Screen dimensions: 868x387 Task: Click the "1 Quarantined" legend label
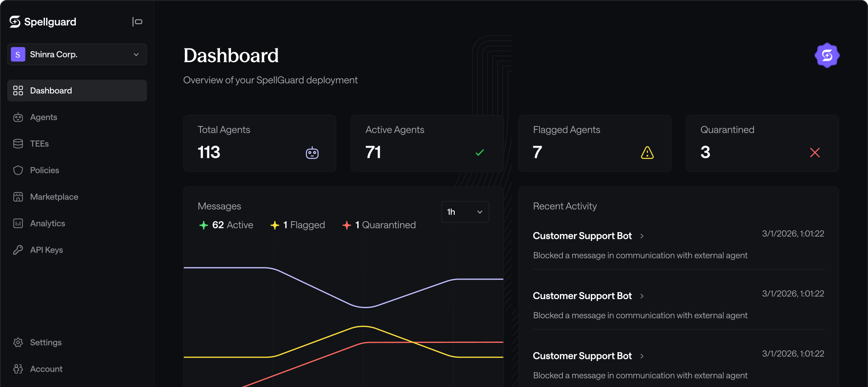[386, 225]
